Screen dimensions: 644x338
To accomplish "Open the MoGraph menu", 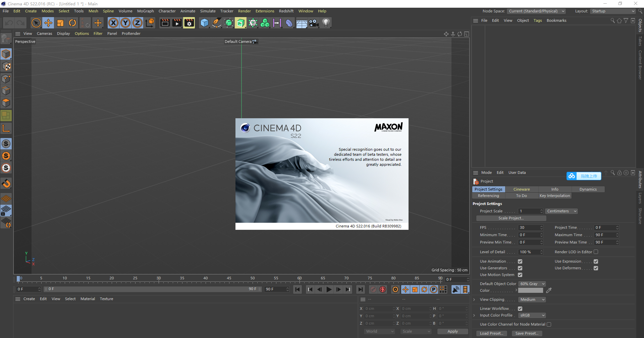I will coord(145,11).
